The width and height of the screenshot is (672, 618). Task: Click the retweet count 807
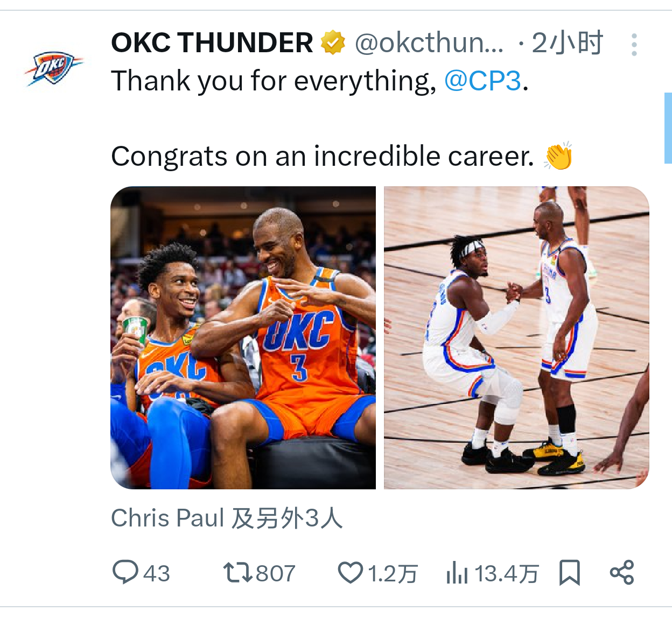coord(276,573)
